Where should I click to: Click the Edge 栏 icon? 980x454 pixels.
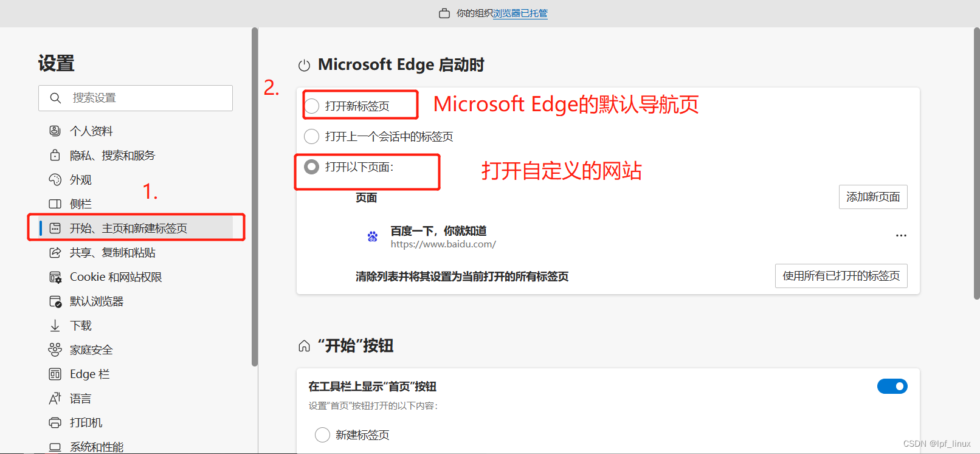55,374
